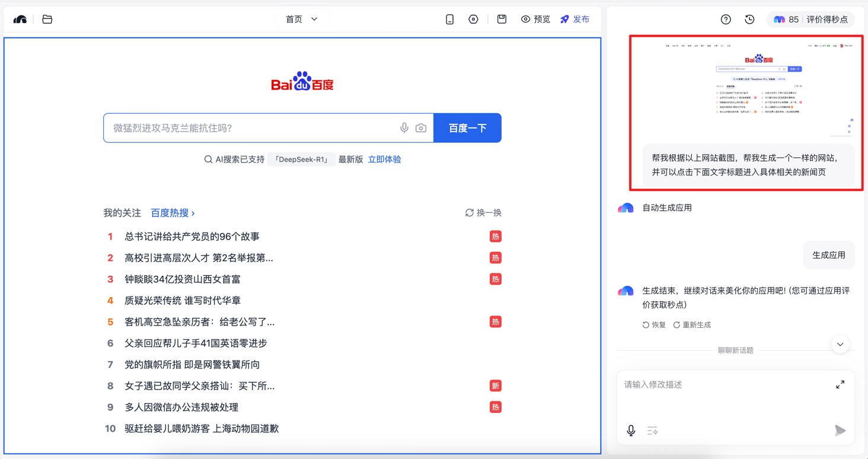Click the chat message about generating the website
Viewport: 868px width, 459px height.
click(x=749, y=165)
